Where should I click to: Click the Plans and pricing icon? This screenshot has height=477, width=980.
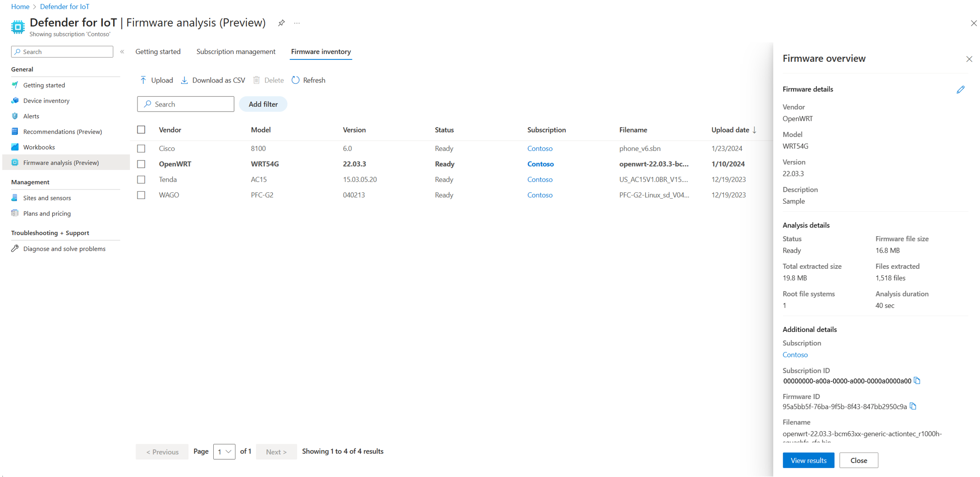[15, 213]
